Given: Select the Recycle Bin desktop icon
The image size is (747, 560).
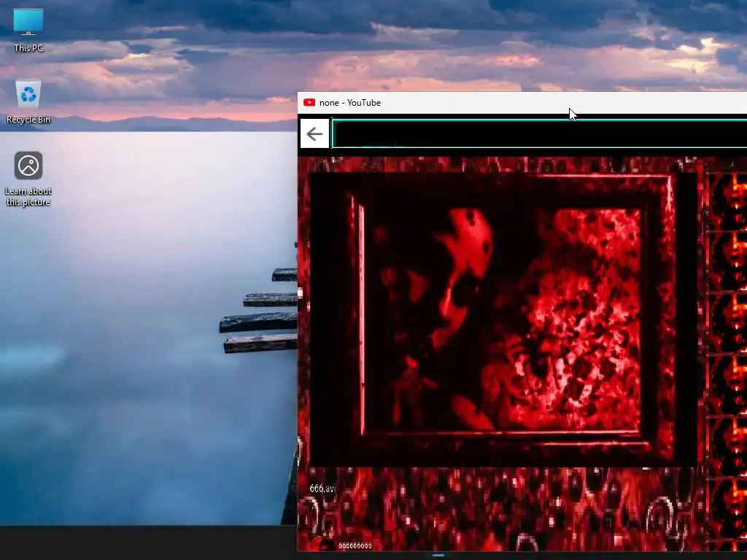Looking at the screenshot, I should [28, 101].
